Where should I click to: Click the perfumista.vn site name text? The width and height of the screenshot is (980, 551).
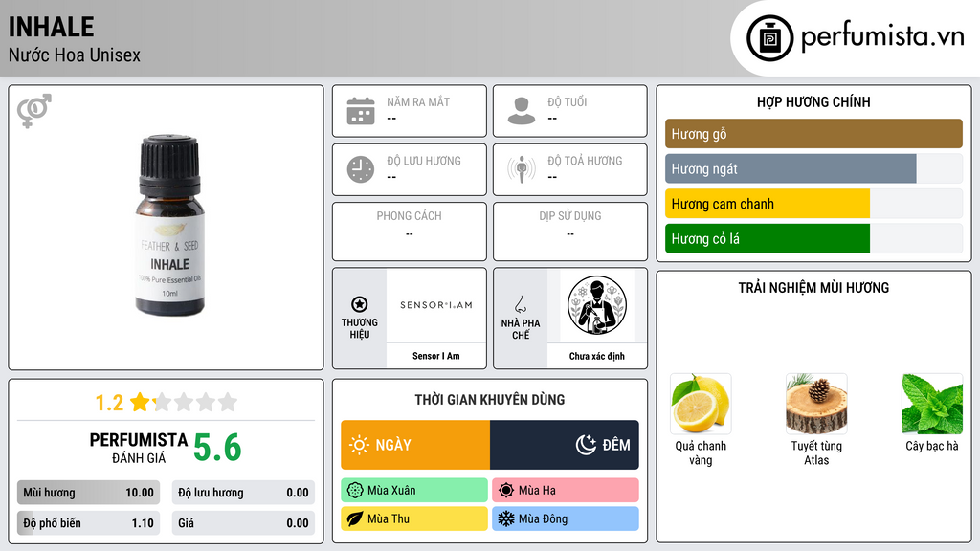(882, 37)
